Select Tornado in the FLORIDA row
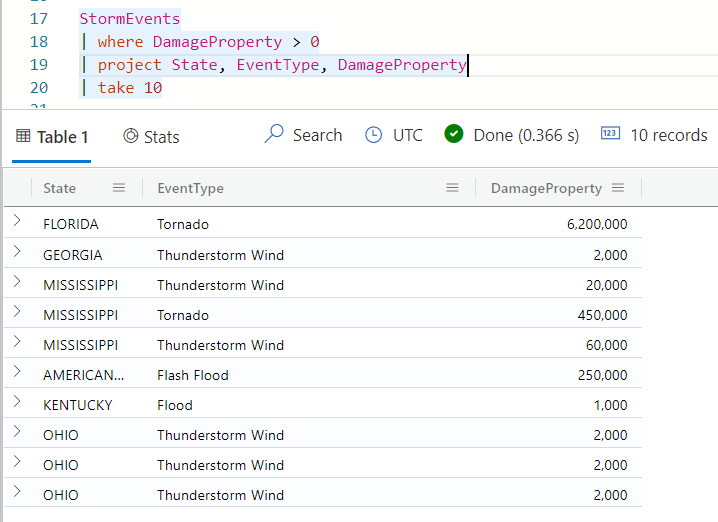The image size is (718, 522). tap(183, 224)
